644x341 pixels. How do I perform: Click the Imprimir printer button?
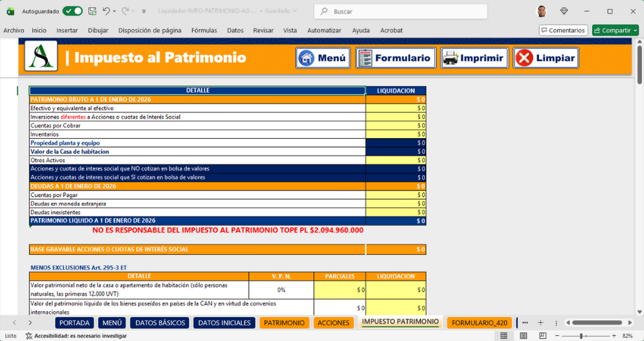point(474,58)
